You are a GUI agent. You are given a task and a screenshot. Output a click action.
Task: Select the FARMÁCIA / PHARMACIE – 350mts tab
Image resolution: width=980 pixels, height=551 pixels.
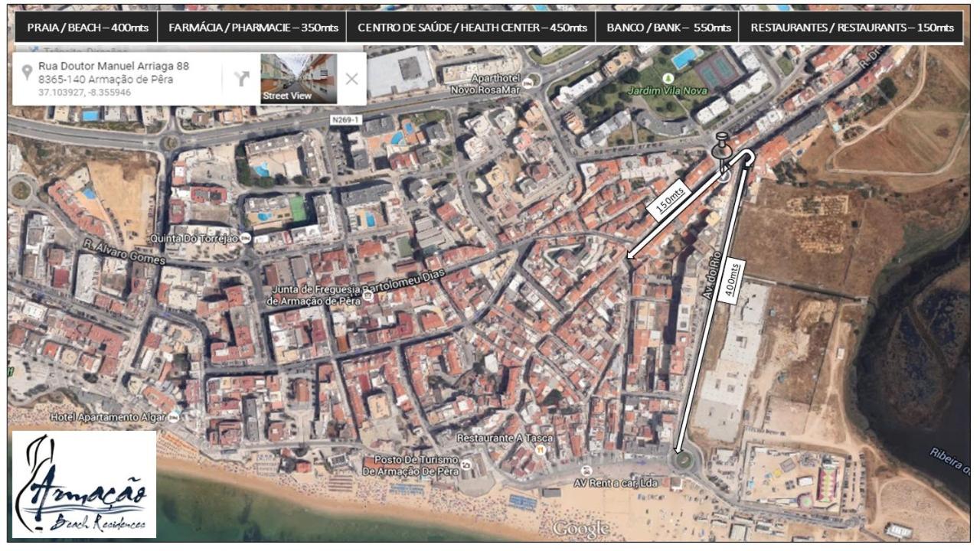252,28
